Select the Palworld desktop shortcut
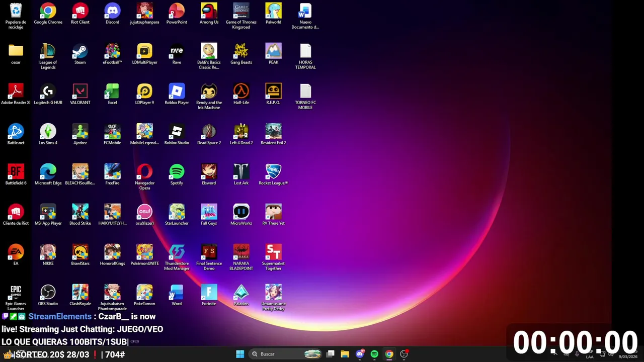This screenshot has height=362, width=644. [273, 14]
